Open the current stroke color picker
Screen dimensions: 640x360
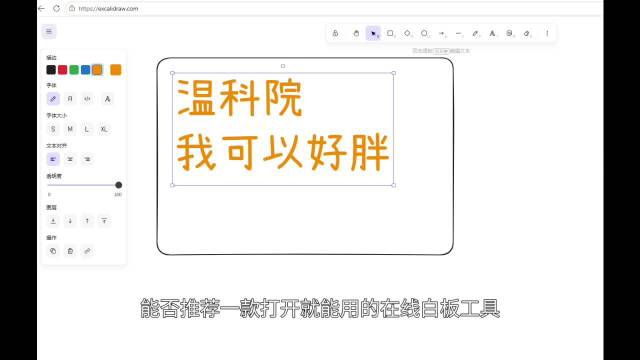coord(116,70)
